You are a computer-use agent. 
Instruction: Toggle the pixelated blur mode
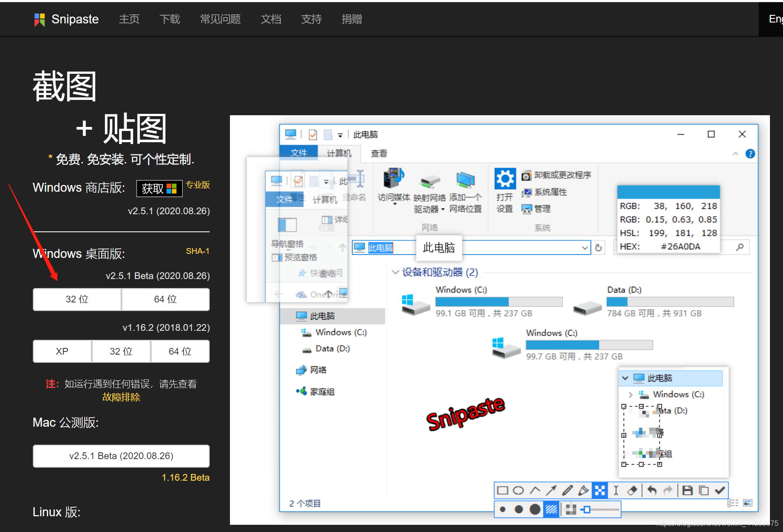pos(571,509)
